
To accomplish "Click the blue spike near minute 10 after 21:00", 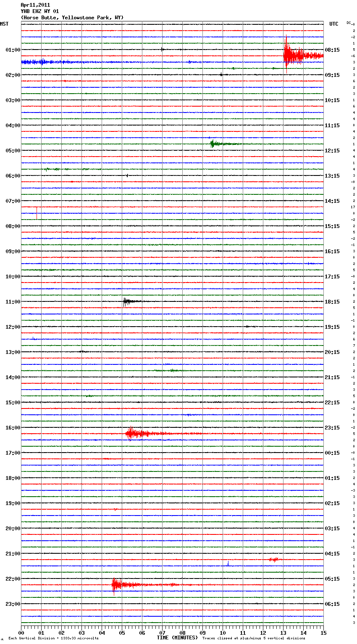I will coord(228,564).
